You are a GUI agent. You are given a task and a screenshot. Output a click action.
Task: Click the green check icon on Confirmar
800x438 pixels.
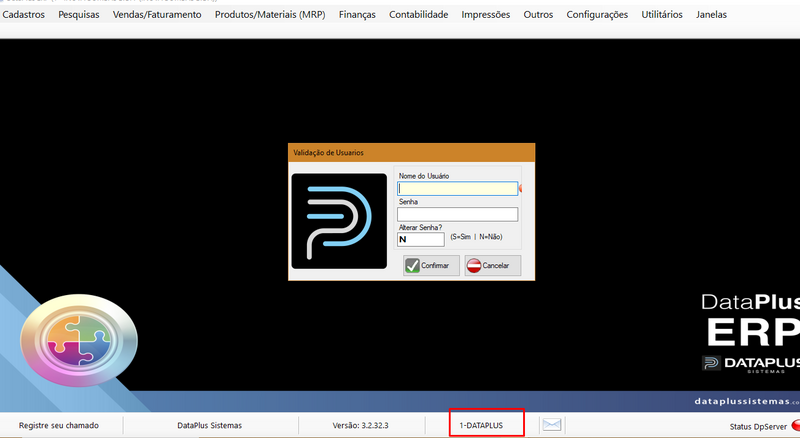[412, 265]
